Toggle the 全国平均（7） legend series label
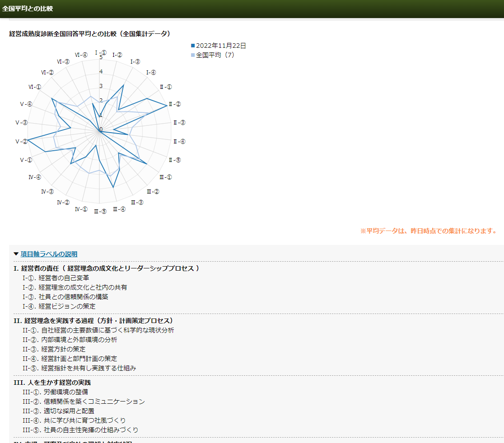 pos(215,55)
